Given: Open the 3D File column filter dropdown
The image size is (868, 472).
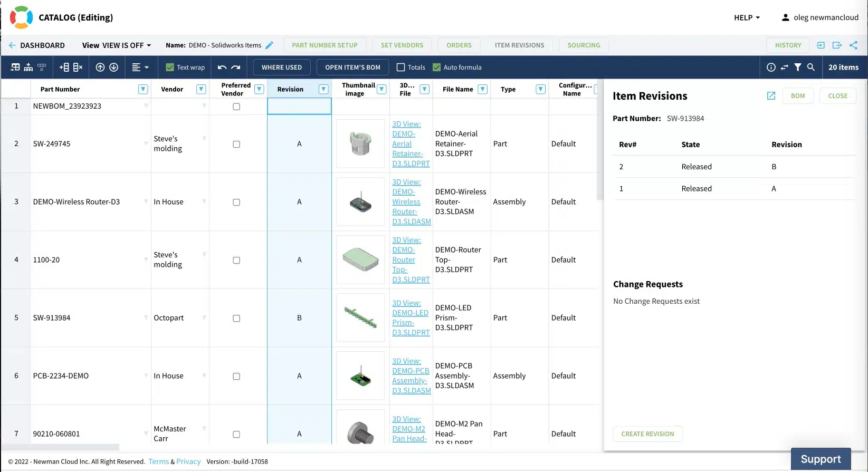Looking at the screenshot, I should coord(424,89).
